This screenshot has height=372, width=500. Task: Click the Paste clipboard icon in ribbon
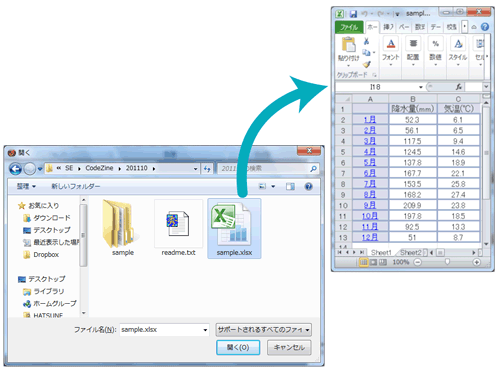point(349,45)
